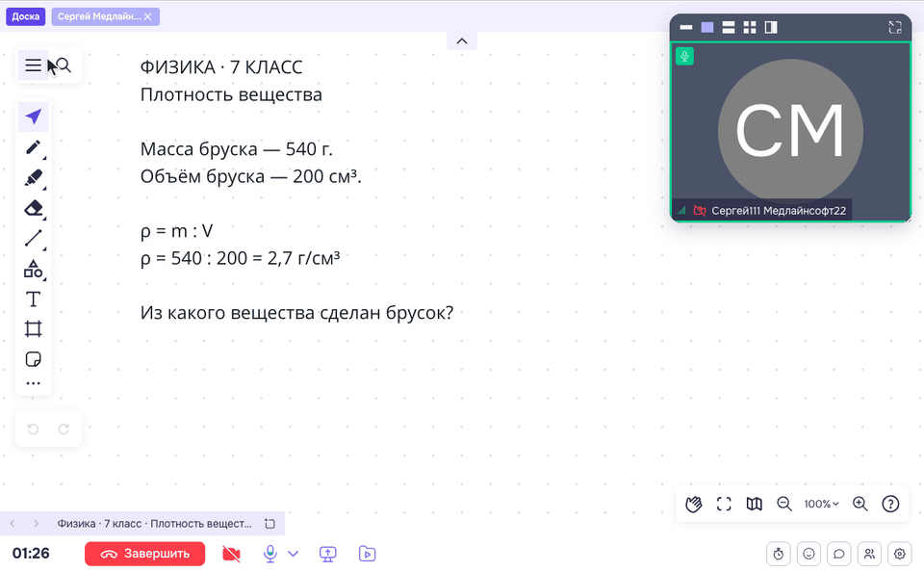Open call settings gear
This screenshot has height=572, width=924.
click(900, 555)
